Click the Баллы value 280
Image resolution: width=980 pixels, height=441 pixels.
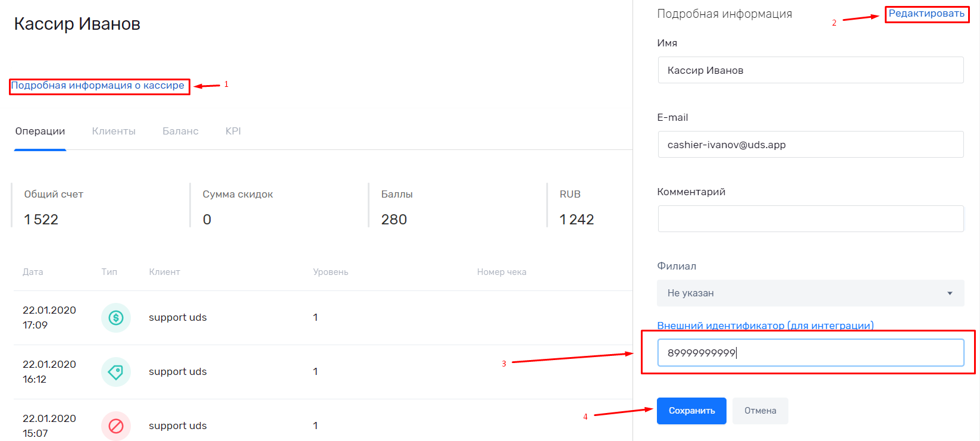click(394, 220)
